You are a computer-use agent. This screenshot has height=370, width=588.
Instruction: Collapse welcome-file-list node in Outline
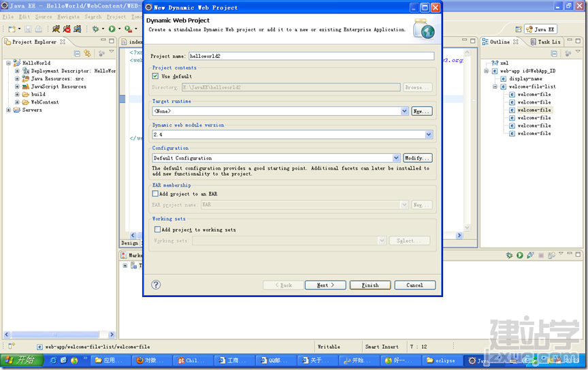[x=495, y=87]
